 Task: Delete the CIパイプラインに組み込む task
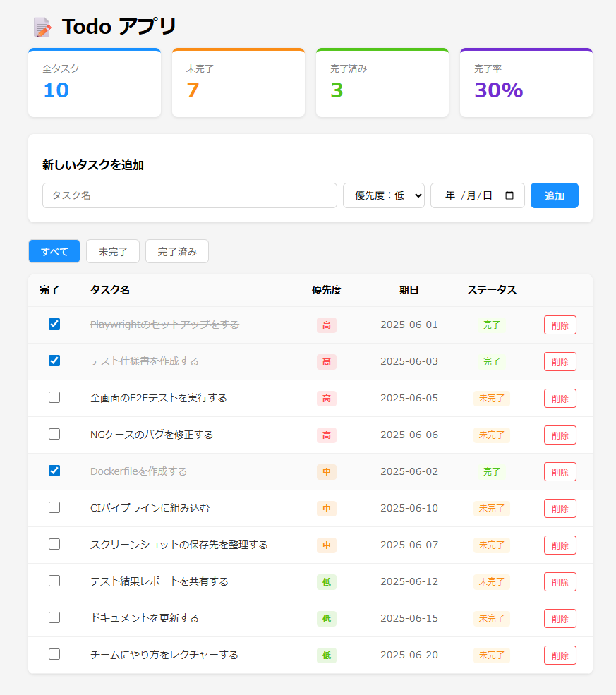[x=560, y=508]
